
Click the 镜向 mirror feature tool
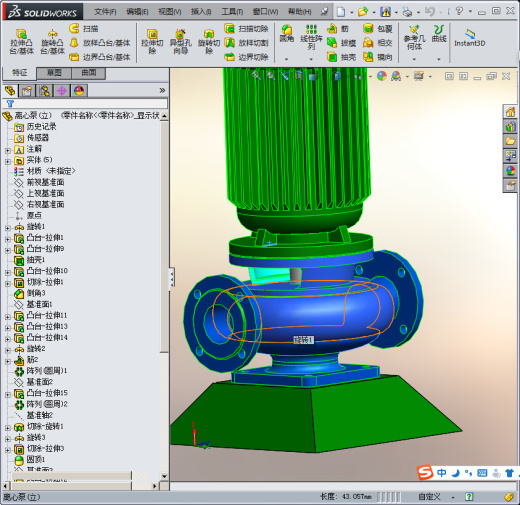(x=378, y=57)
